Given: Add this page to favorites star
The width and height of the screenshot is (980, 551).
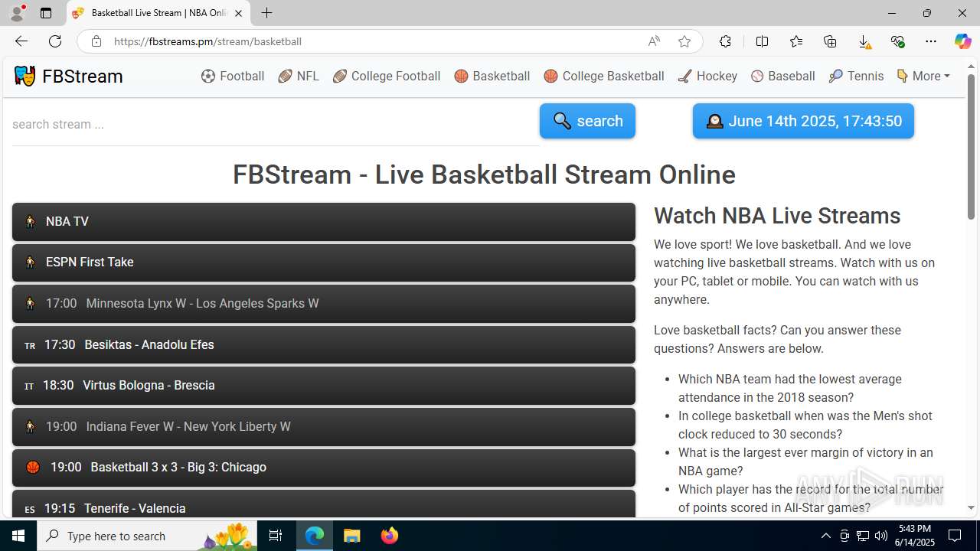Looking at the screenshot, I should tap(684, 41).
